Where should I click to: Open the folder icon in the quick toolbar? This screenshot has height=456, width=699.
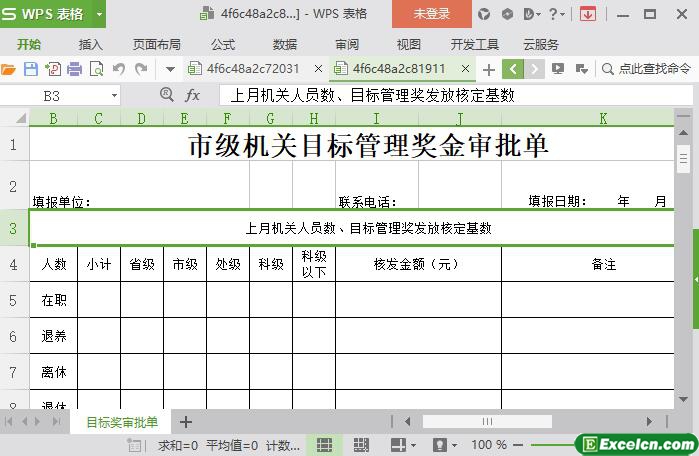tap(8, 69)
